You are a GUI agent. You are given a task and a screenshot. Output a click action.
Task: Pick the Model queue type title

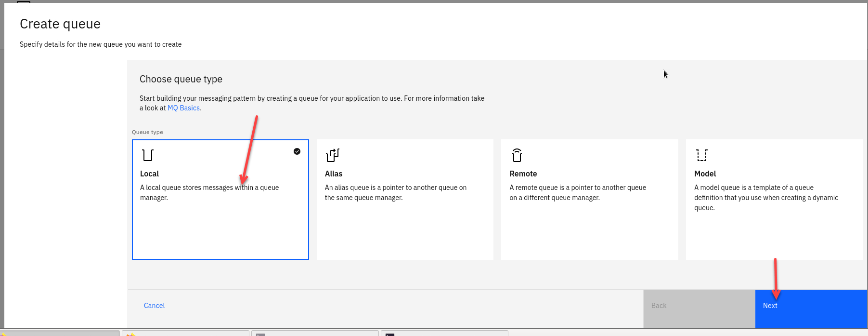pyautogui.click(x=705, y=174)
